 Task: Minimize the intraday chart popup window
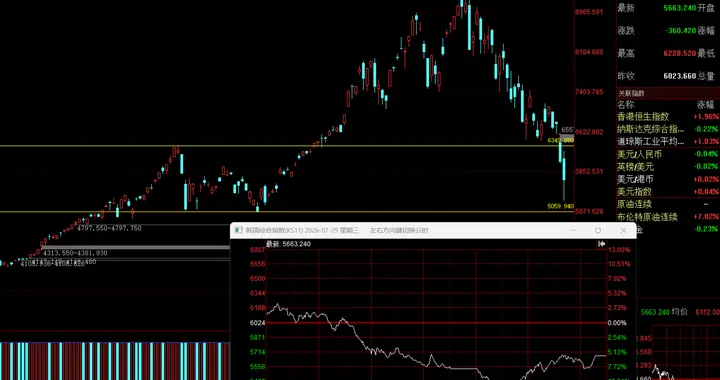(573, 230)
